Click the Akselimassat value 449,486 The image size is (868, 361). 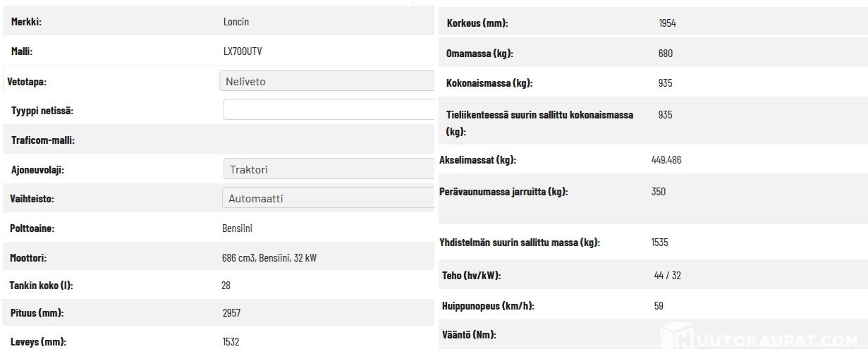click(666, 160)
